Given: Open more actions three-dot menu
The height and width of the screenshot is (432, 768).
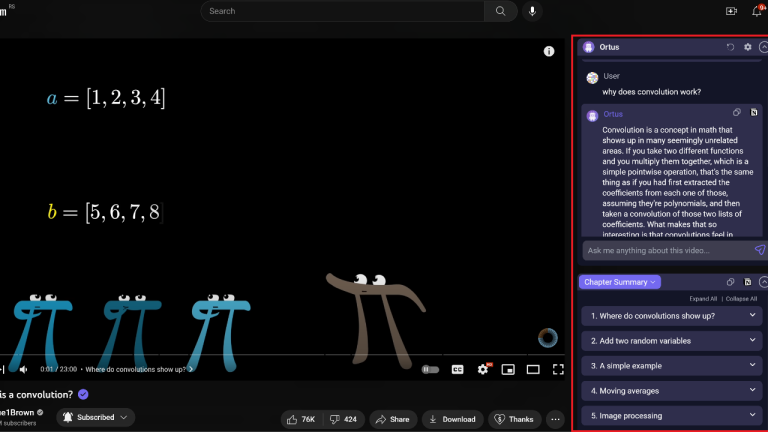Looking at the screenshot, I should (555, 419).
